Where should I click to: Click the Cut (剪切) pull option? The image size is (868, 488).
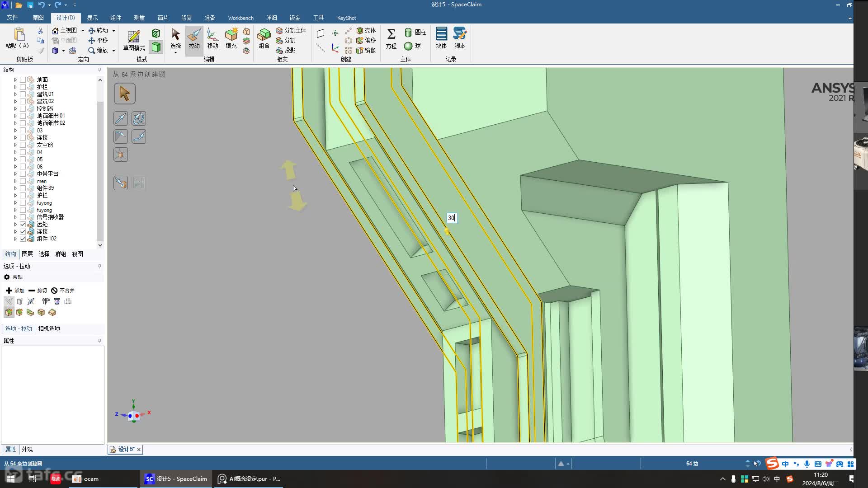click(x=38, y=291)
